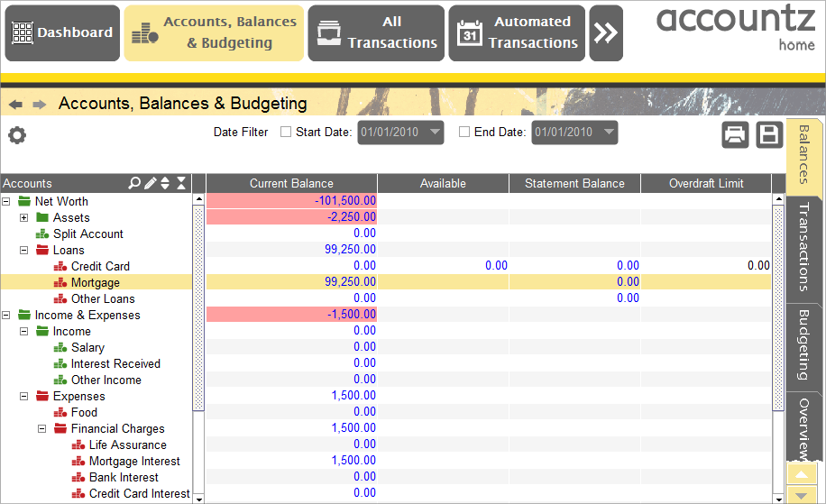Select the Other Income account
This screenshot has height=504, width=826.
(106, 380)
